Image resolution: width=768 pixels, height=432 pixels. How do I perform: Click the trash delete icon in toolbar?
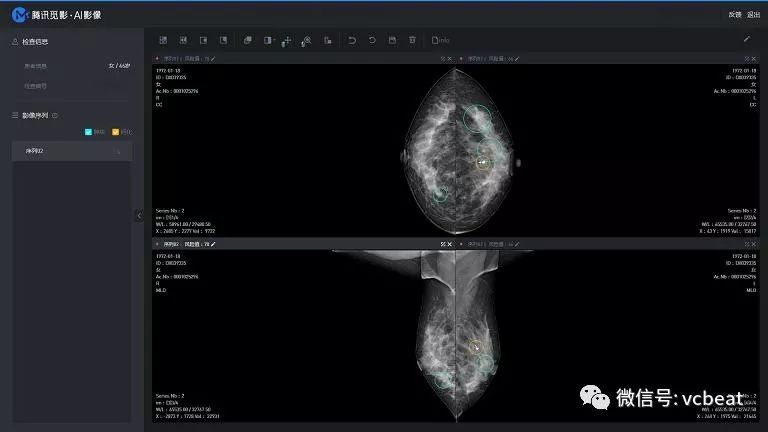pos(412,40)
